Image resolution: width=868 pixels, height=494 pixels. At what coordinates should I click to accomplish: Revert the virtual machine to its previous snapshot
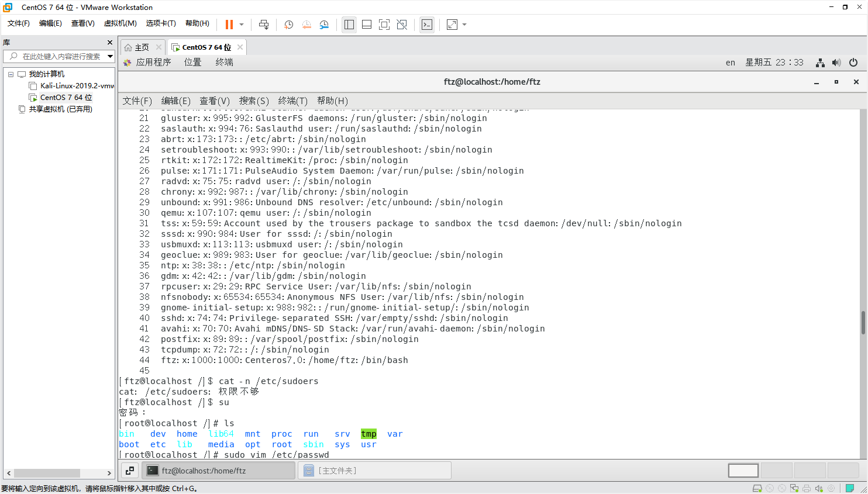pos(306,25)
